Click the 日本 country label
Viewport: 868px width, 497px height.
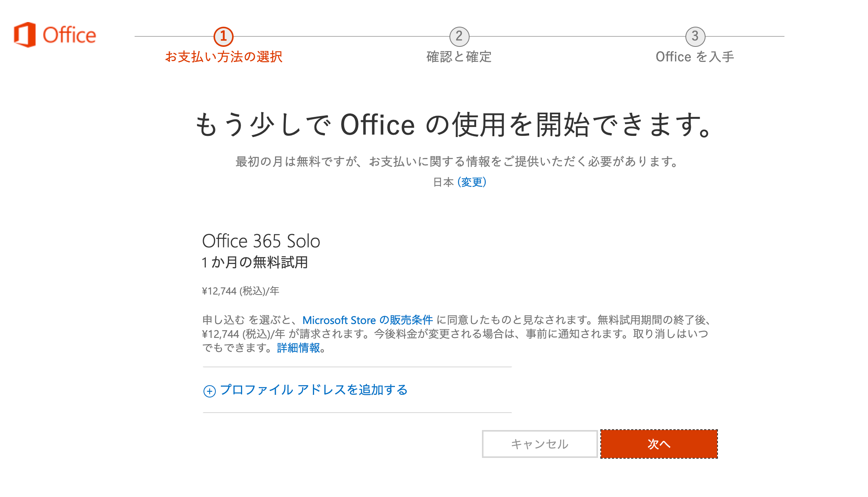click(x=443, y=182)
